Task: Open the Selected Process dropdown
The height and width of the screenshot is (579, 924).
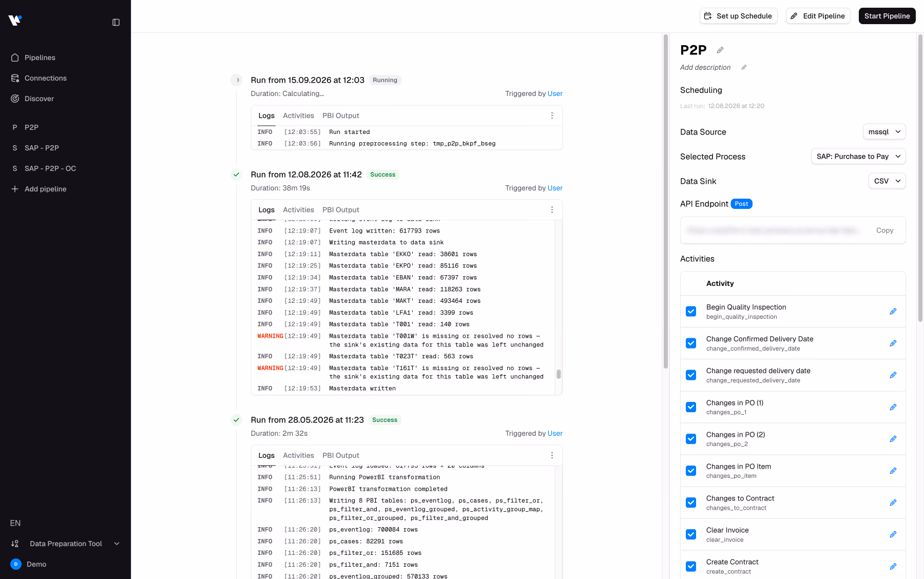Action: pyautogui.click(x=858, y=157)
